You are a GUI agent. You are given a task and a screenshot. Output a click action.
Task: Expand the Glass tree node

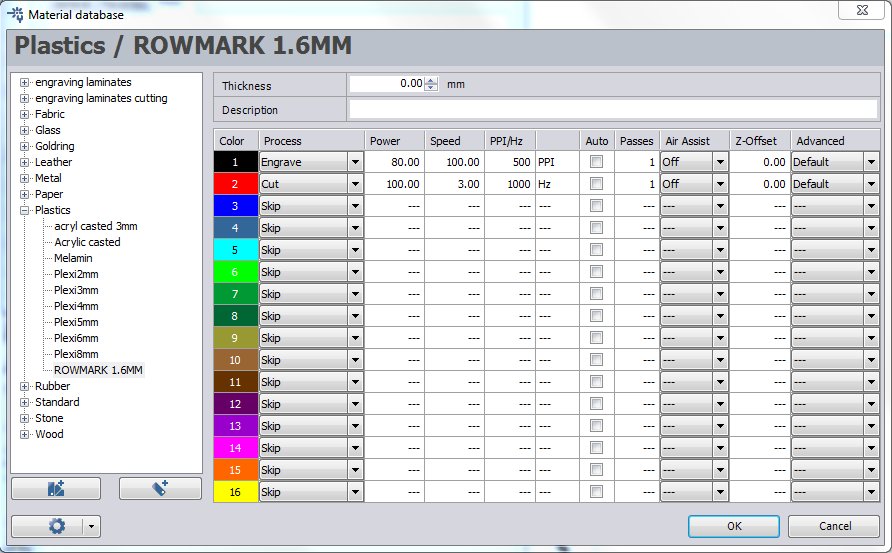click(x=24, y=130)
